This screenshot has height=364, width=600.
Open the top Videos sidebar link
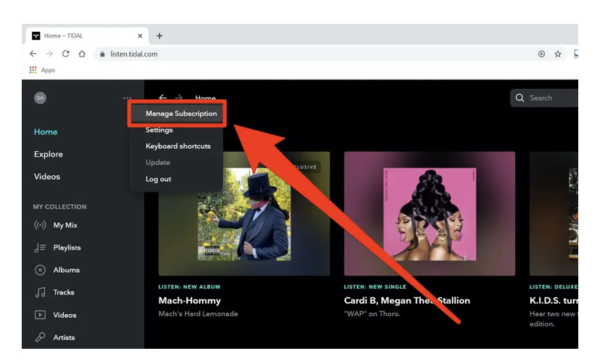(x=46, y=177)
